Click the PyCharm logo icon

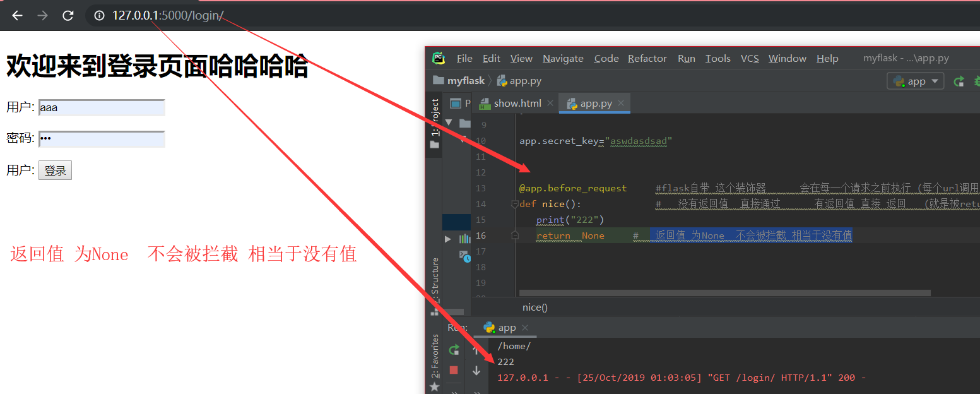pyautogui.click(x=438, y=58)
